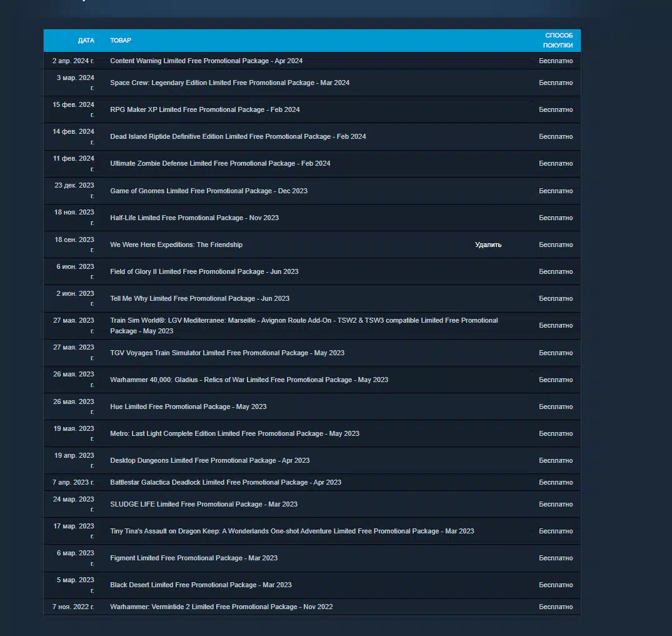Select Бесплатно in the Hue row
Image resolution: width=672 pixels, height=636 pixels.
[x=556, y=406]
